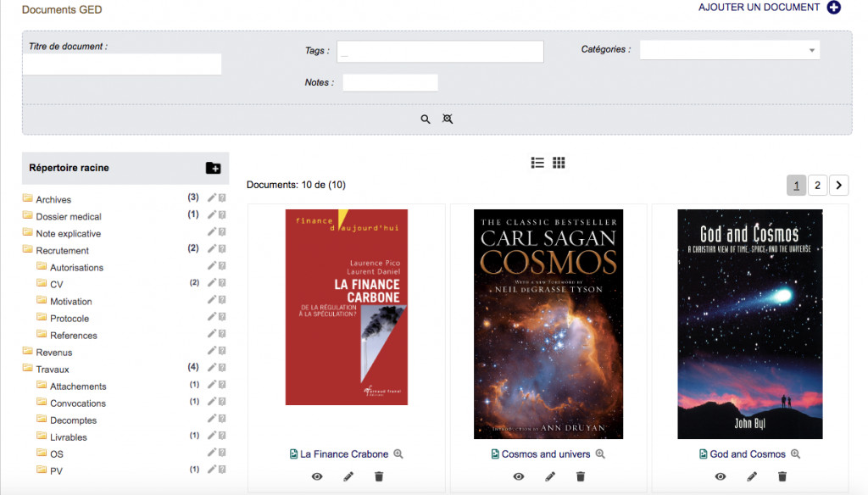Edit the La Finance Crabone document
Screen dimensions: 868x495
(348, 476)
